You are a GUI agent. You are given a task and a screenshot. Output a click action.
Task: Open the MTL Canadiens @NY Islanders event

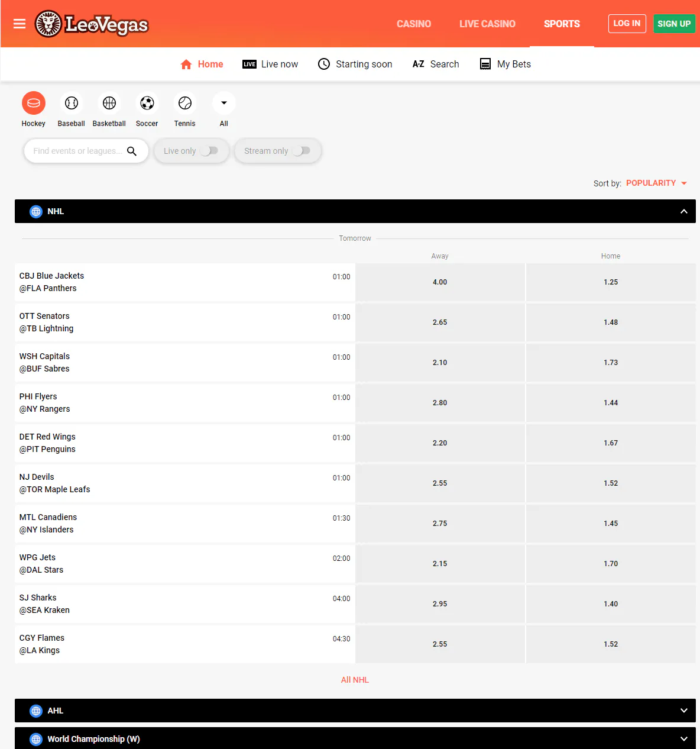click(185, 524)
